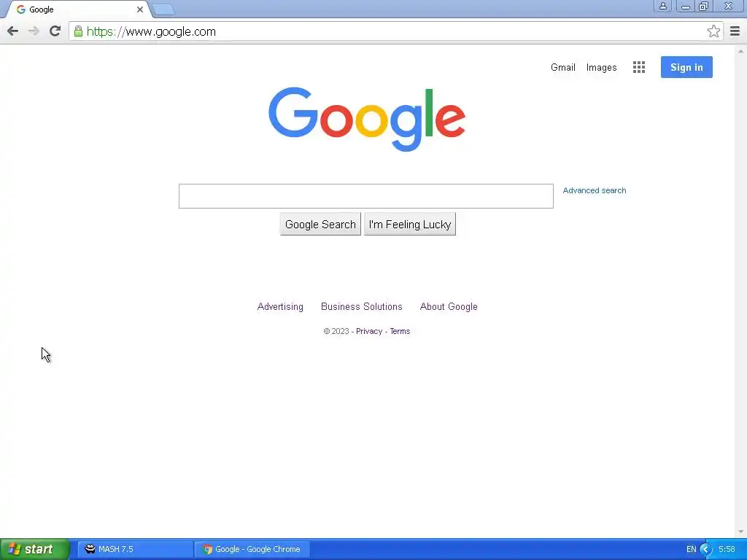Image resolution: width=747 pixels, height=560 pixels.
Task: Go back with the browser back arrow
Action: point(13,31)
